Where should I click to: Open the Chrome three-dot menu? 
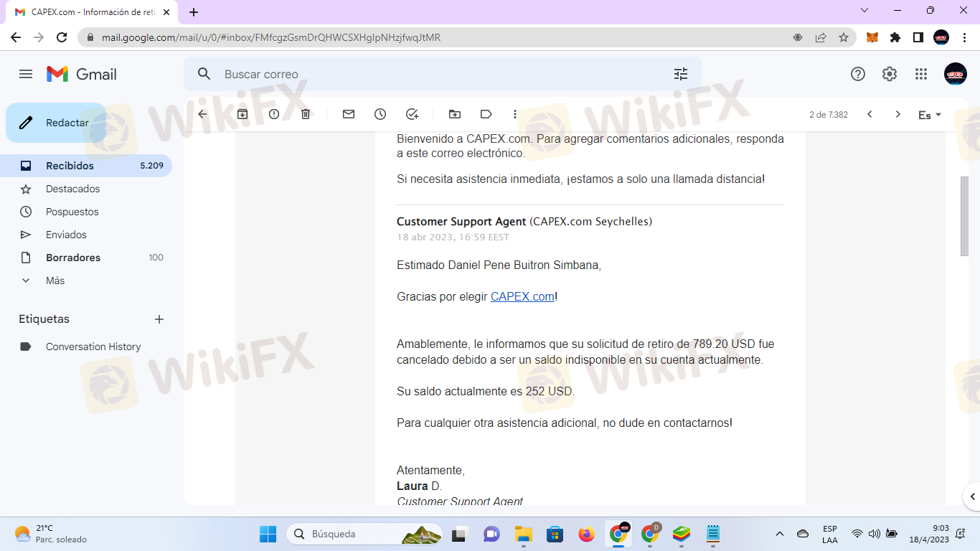point(964,37)
